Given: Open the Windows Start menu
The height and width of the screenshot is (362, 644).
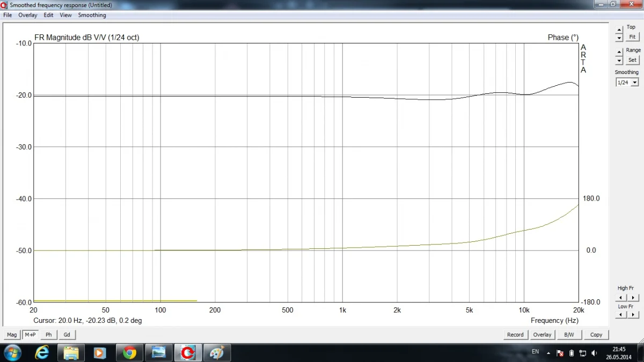Looking at the screenshot, I should click(x=12, y=353).
